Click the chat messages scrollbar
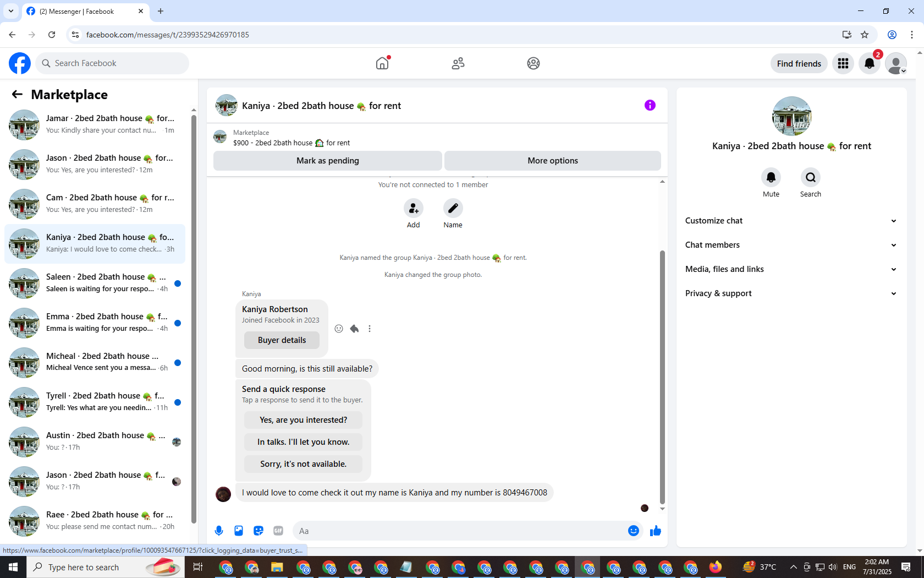 click(662, 377)
